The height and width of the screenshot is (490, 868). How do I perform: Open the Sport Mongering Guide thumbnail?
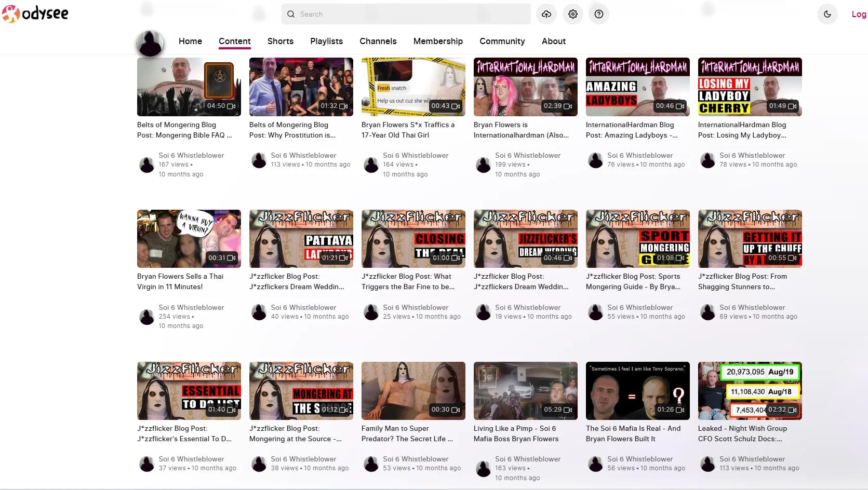tap(638, 239)
